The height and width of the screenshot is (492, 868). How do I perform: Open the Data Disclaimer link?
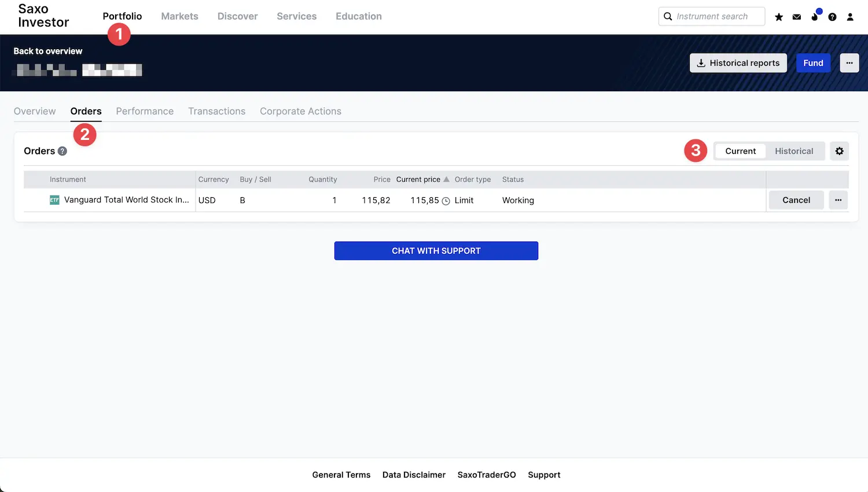point(414,475)
